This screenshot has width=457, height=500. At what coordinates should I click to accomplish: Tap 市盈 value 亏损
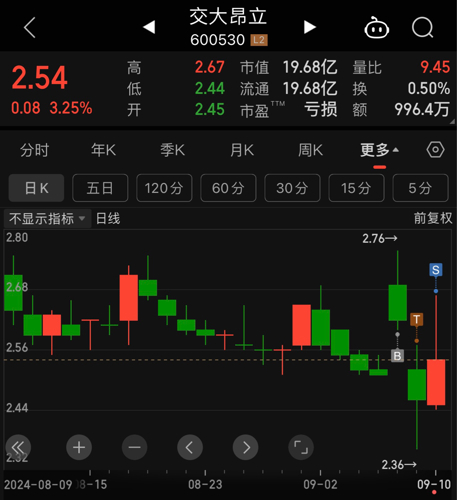point(321,110)
